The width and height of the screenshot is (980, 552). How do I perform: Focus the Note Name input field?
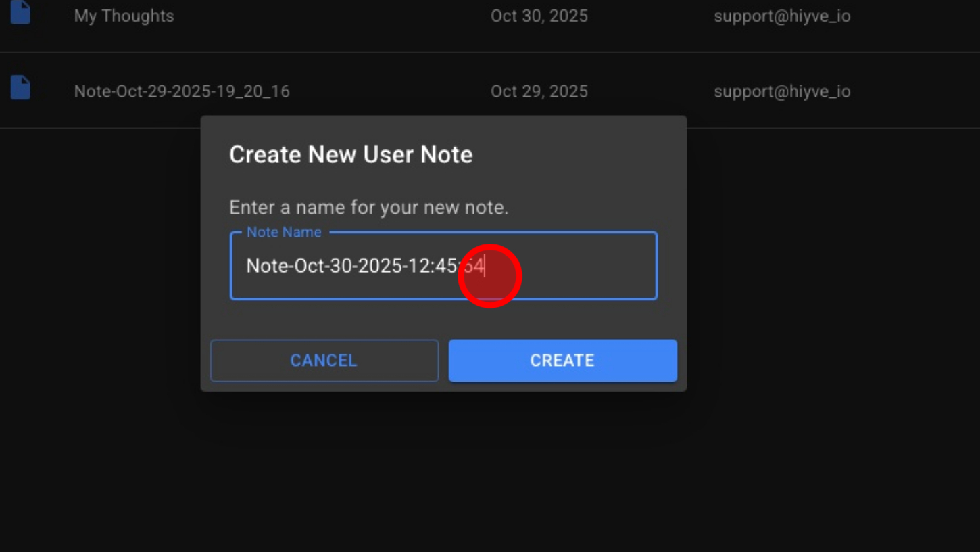coord(443,266)
